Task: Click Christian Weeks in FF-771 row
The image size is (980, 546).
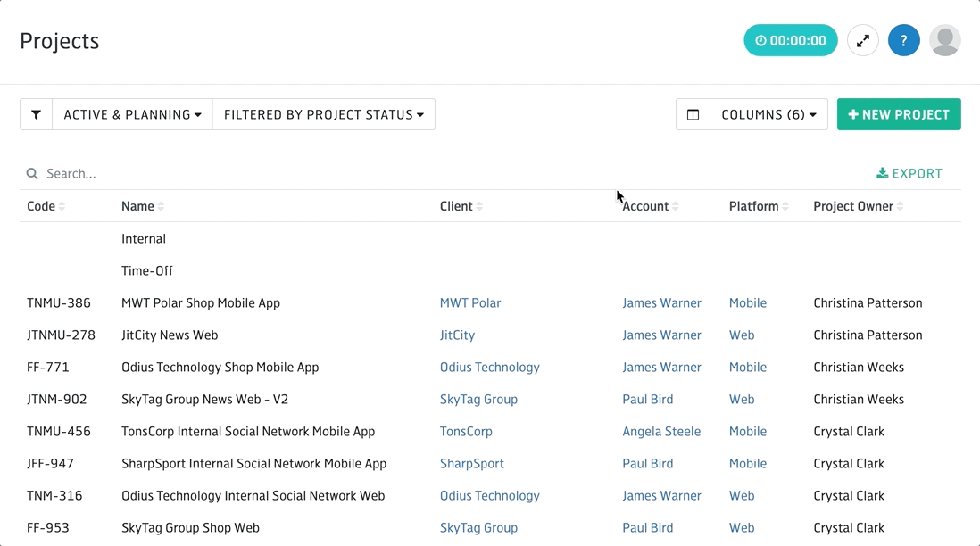Action: click(858, 368)
